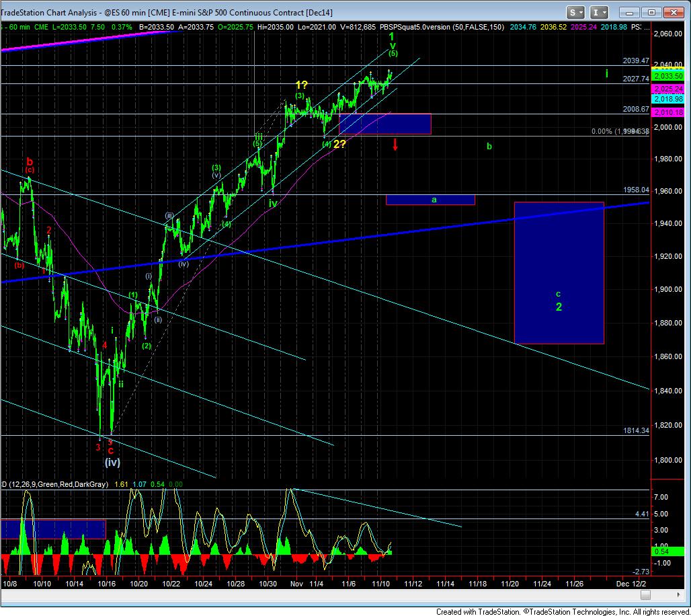Click the yellow 1.61 MACD value
Viewport: 691px width, 616px height.
(x=121, y=484)
